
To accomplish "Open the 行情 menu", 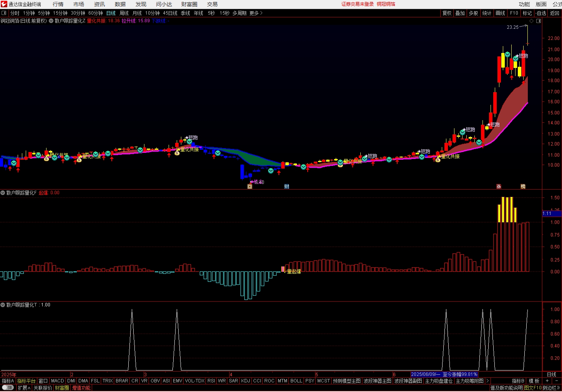I will (58, 4).
